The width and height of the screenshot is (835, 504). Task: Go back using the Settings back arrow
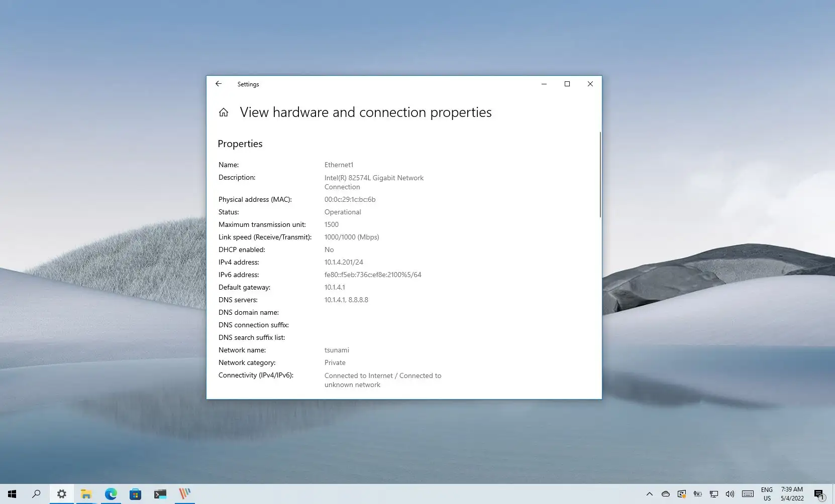click(219, 84)
